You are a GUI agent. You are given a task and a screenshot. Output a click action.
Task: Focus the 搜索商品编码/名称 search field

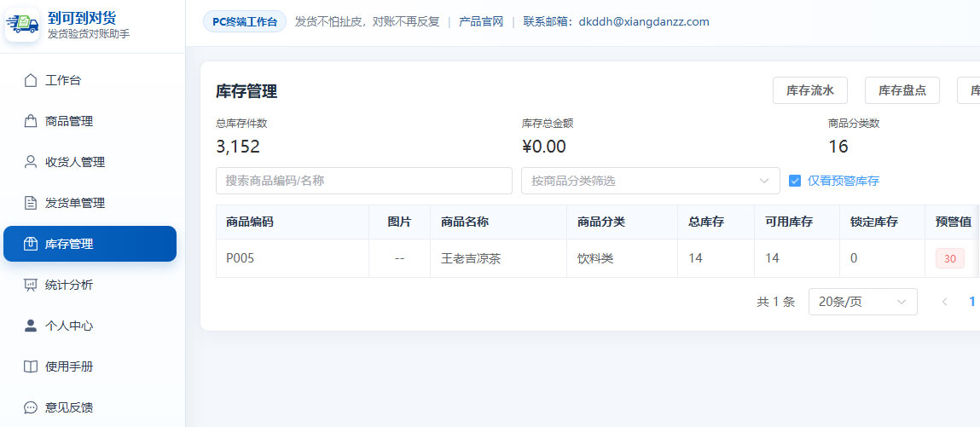[363, 181]
